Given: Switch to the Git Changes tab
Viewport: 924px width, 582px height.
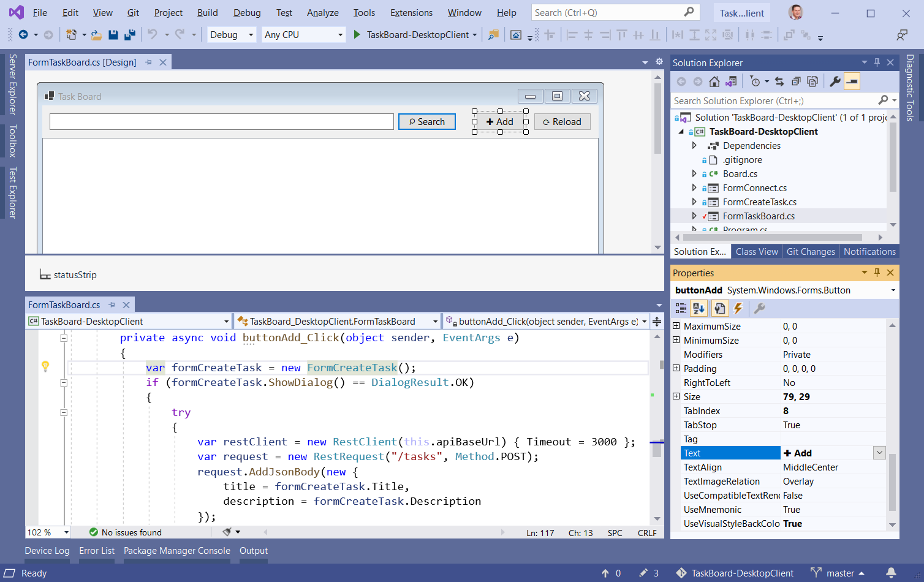Looking at the screenshot, I should point(810,251).
